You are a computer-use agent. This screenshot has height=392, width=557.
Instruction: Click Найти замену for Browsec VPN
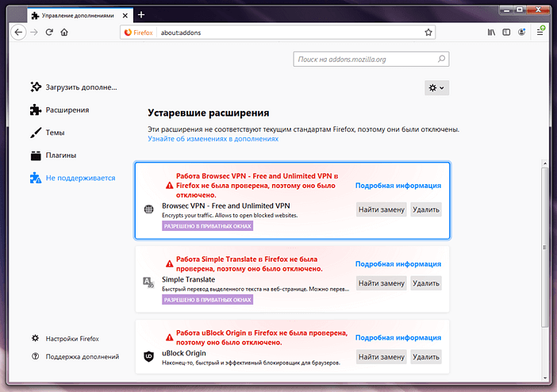(x=382, y=209)
